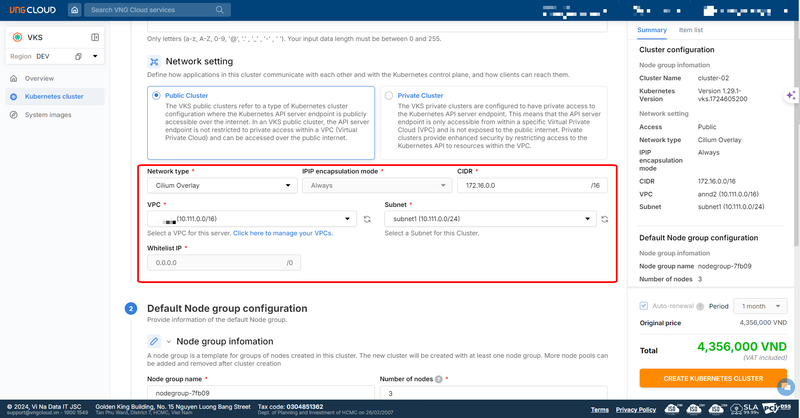The height and width of the screenshot is (418, 800).
Task: Open the Network type dropdown
Action: tap(220, 185)
